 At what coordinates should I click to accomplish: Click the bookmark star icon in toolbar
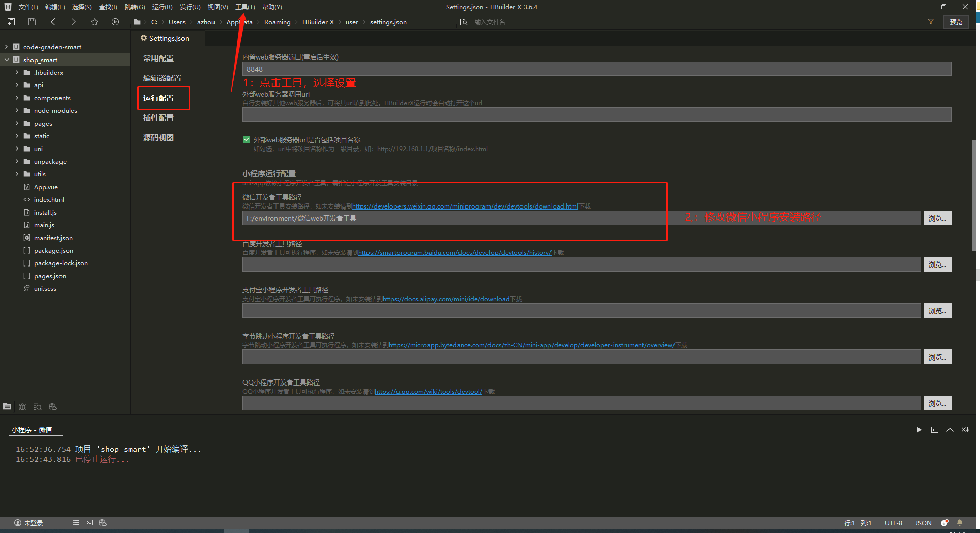(x=95, y=22)
